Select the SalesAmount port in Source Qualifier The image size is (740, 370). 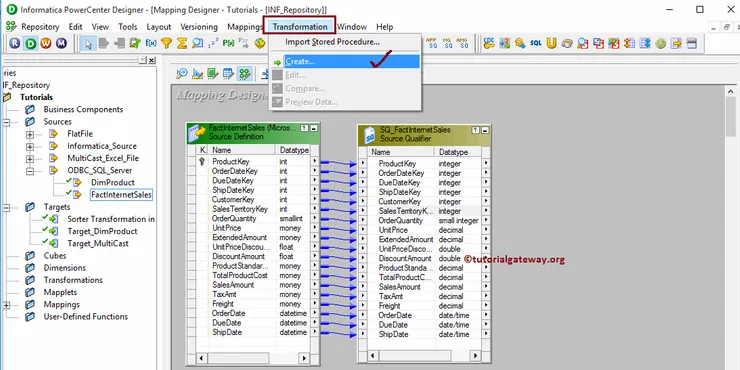pyautogui.click(x=399, y=287)
